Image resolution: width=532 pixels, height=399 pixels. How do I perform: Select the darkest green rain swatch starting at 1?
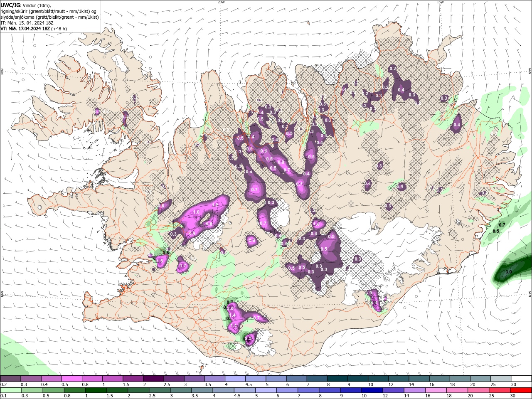[96, 390]
